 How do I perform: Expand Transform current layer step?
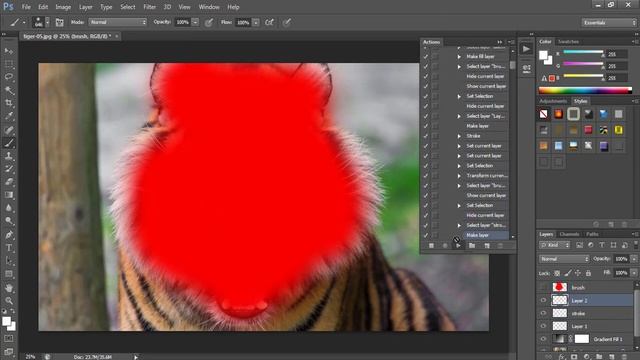point(459,176)
